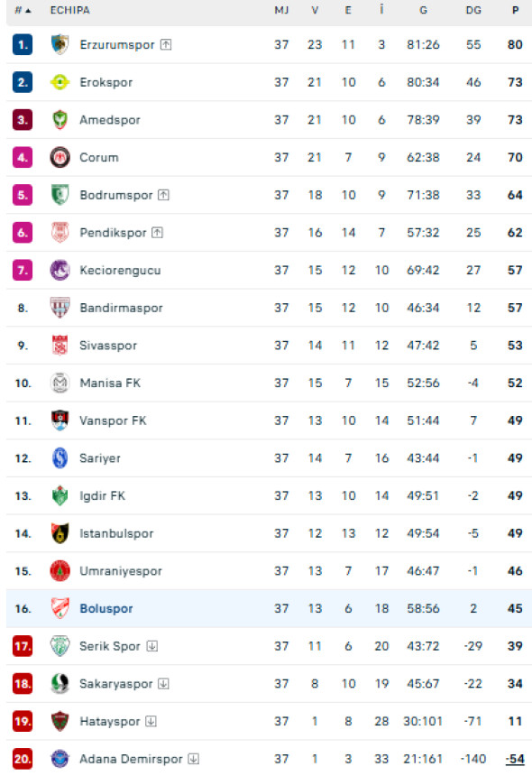
Task: Open the Boluspor team link
Action: tap(106, 608)
